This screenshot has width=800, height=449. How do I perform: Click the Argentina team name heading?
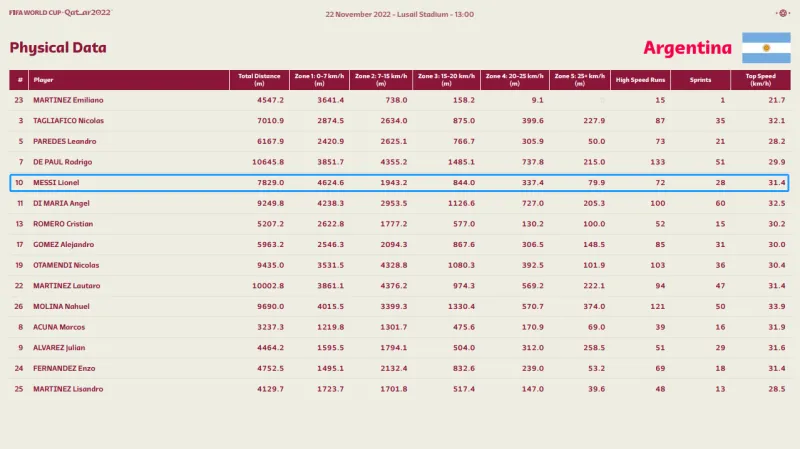coord(685,48)
